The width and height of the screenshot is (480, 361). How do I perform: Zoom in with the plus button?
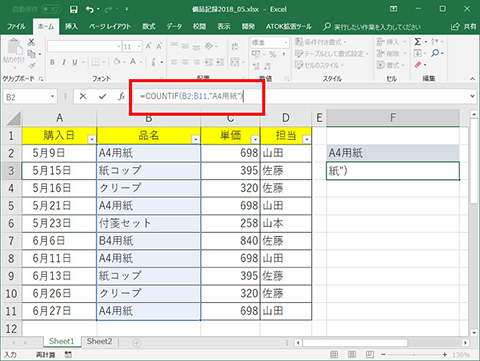coord(445,354)
